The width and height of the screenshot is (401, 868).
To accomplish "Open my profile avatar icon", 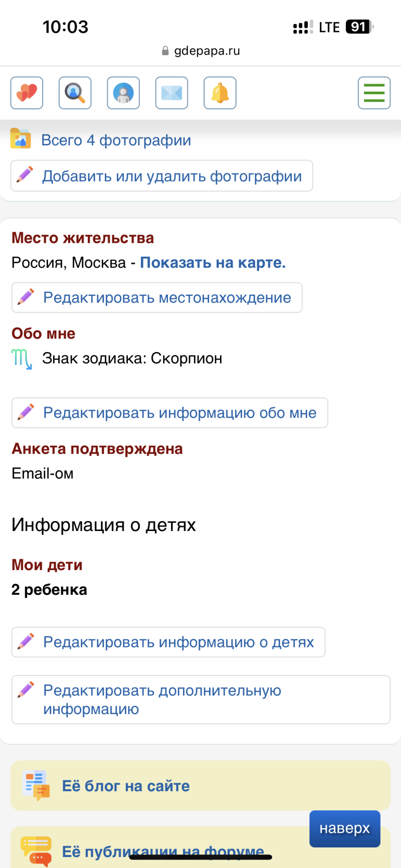I will click(123, 93).
